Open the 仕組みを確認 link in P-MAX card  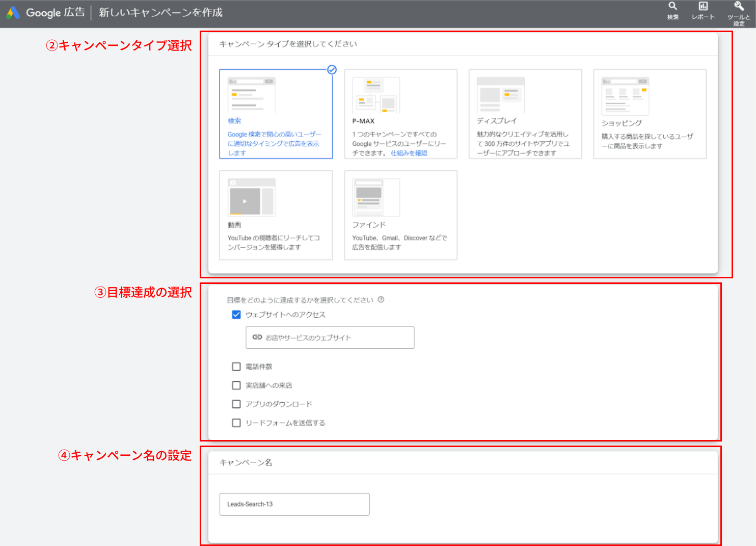click(409, 153)
